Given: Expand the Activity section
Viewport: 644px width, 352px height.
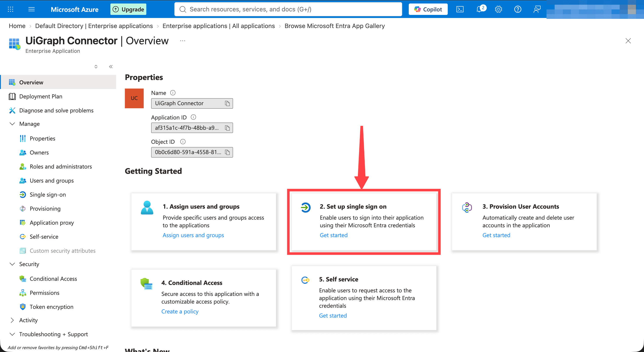Looking at the screenshot, I should [x=12, y=320].
